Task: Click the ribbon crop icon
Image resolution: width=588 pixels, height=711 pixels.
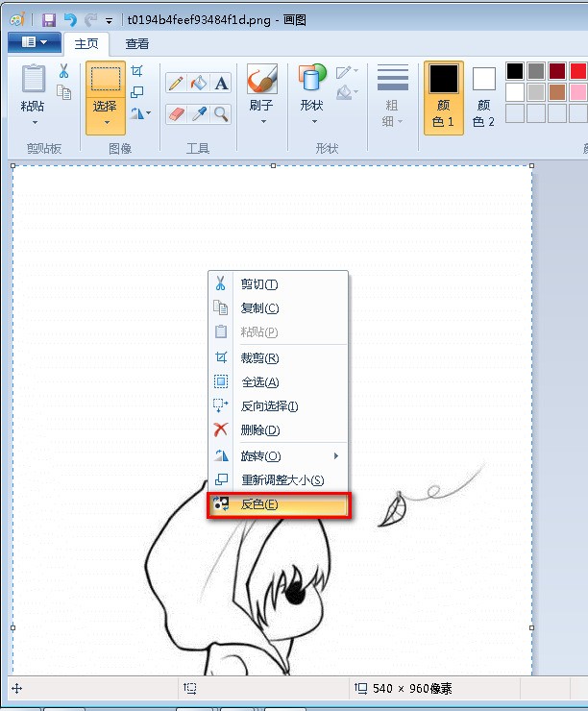Action: [137, 71]
